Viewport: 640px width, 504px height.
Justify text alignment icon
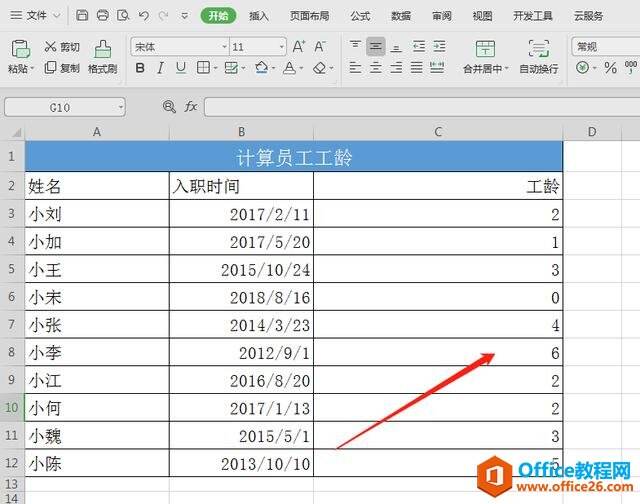pyautogui.click(x=416, y=67)
